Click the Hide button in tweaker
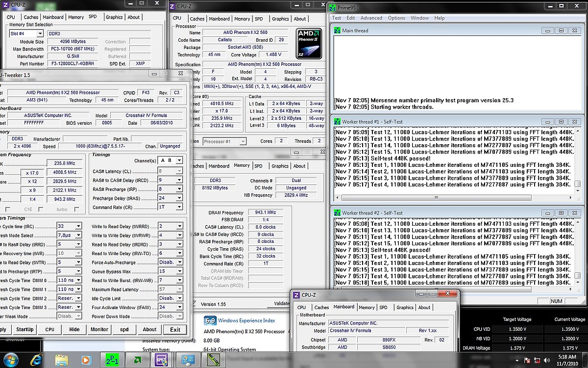Image resolution: width=588 pixels, height=368 pixels. [x=74, y=329]
